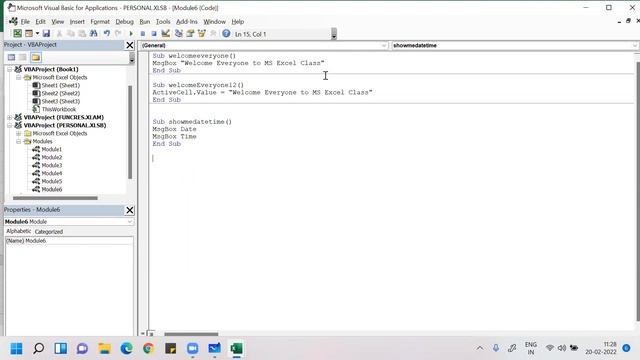Expand PERSONAL.XLSB Microsoft Excel Objects folder
Viewport: 640px width, 360px height.
[x=18, y=133]
